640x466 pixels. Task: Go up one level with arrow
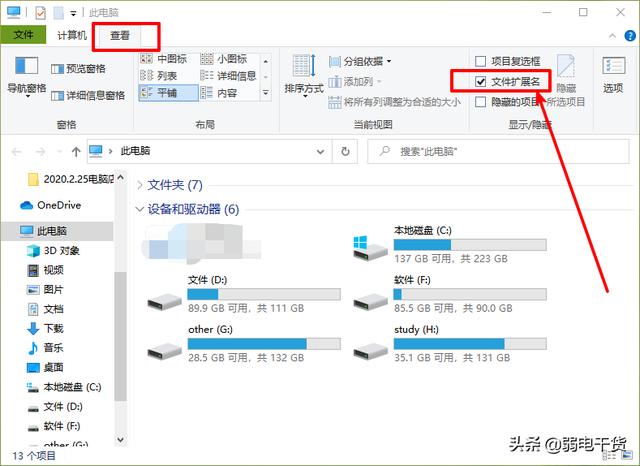pyautogui.click(x=76, y=152)
